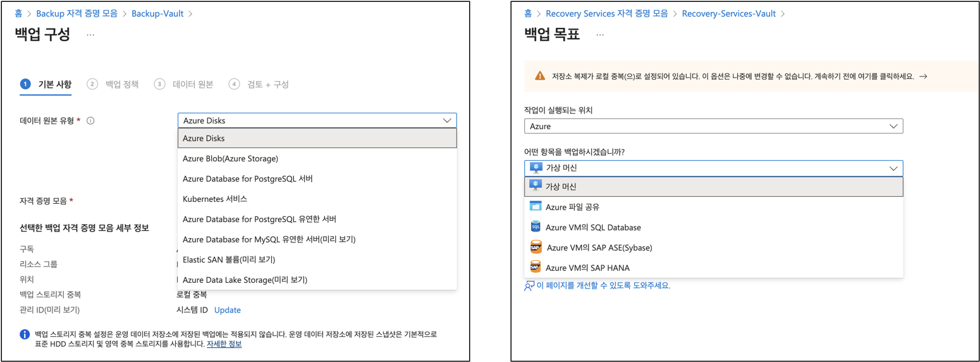Click the 관리 ID(미리 보기) label
Image resolution: width=980 pixels, height=362 pixels.
pyautogui.click(x=50, y=310)
